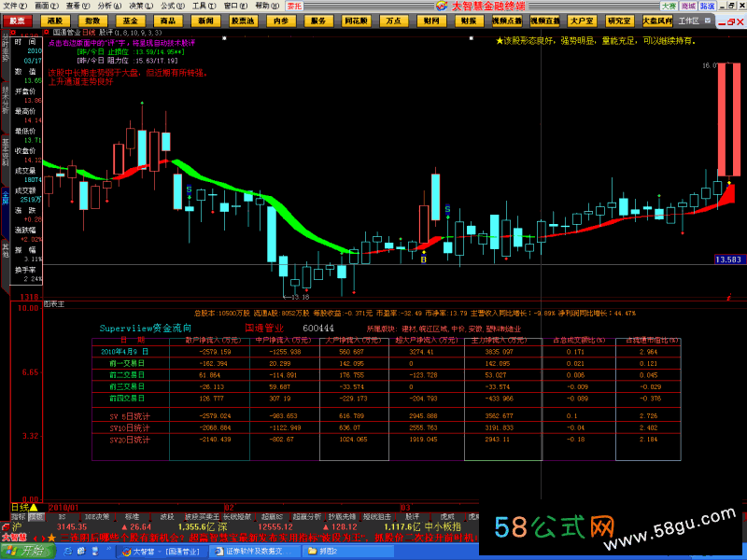This screenshot has height=560, width=747.
Task: Open the 股票池 toolbar button
Action: (243, 21)
